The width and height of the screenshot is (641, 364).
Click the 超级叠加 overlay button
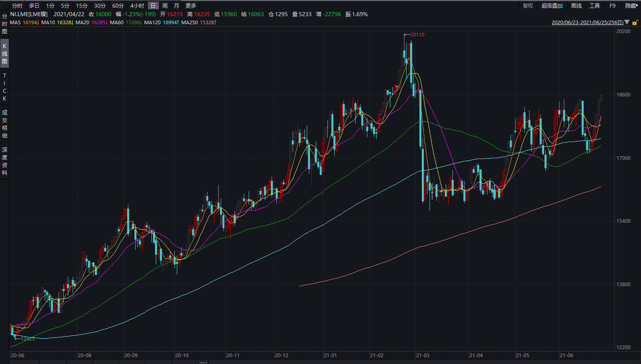[x=552, y=6]
